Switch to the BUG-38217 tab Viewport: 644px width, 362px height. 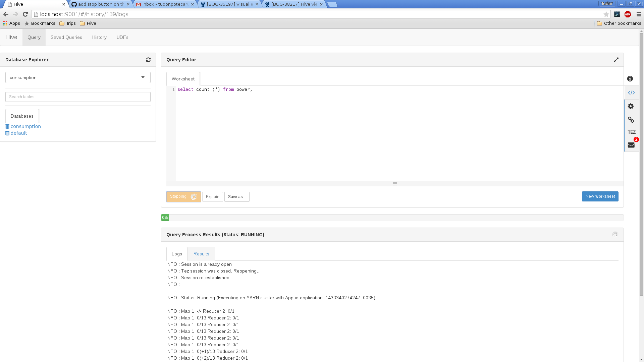(293, 4)
